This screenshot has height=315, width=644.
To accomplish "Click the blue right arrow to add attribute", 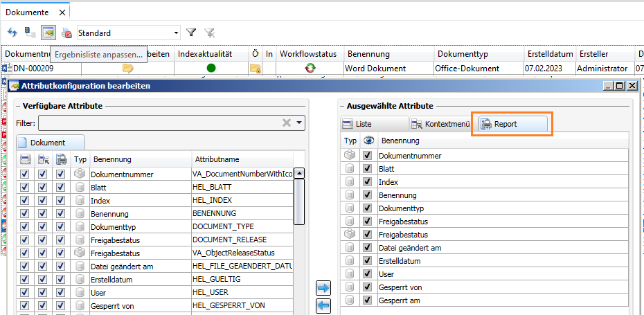I will (x=323, y=288).
